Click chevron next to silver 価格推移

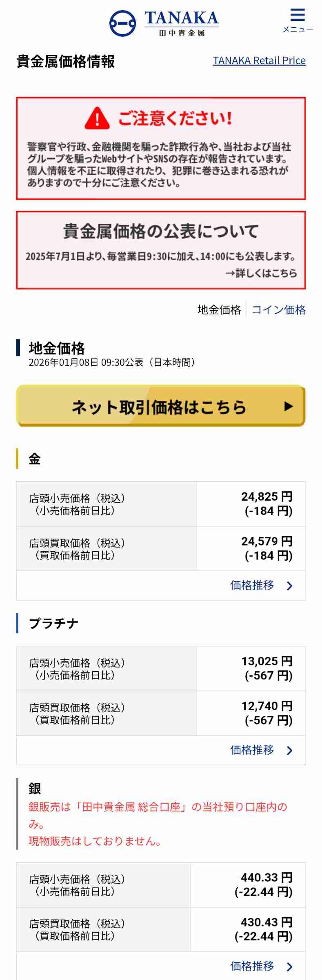point(290,967)
